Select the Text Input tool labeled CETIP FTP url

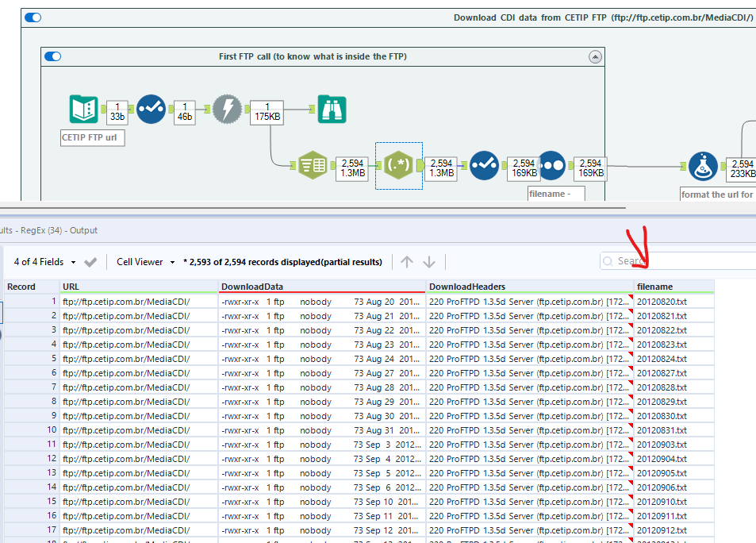(x=83, y=109)
